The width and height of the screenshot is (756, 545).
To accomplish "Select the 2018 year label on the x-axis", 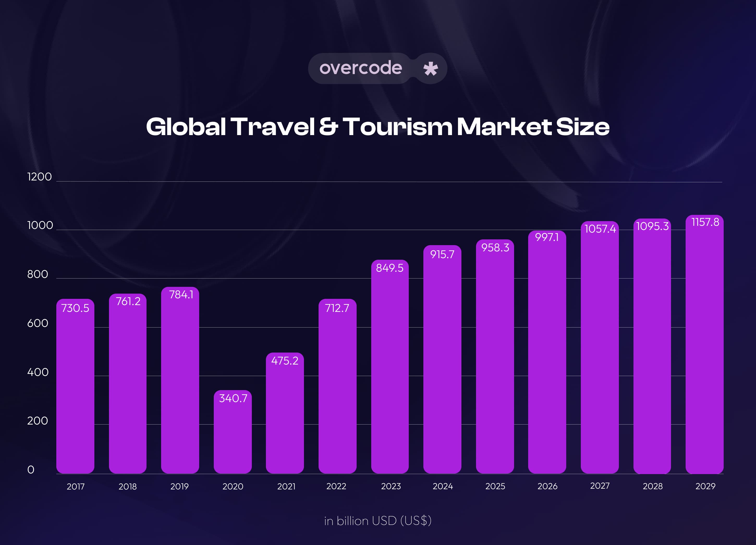I will coord(128,486).
